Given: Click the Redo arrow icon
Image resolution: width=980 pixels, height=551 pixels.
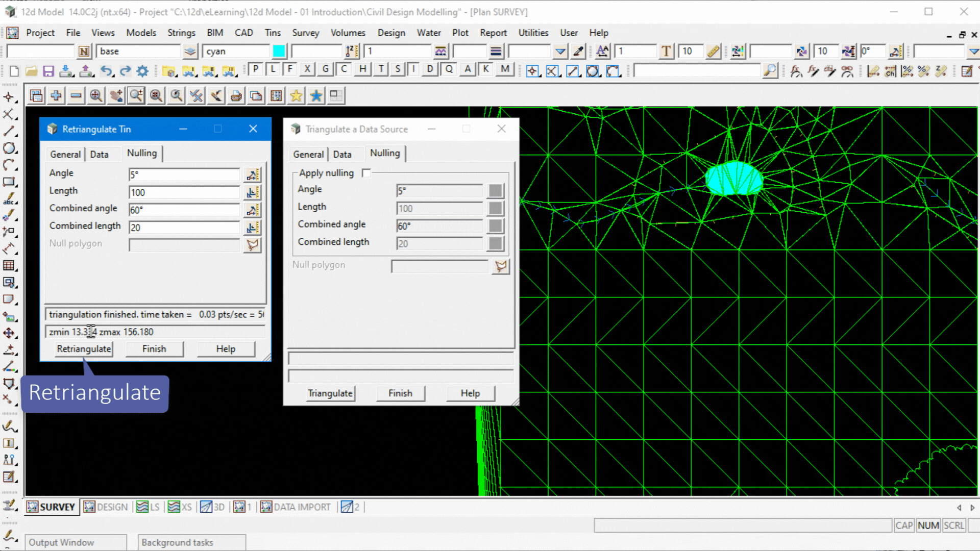Looking at the screenshot, I should (x=125, y=71).
